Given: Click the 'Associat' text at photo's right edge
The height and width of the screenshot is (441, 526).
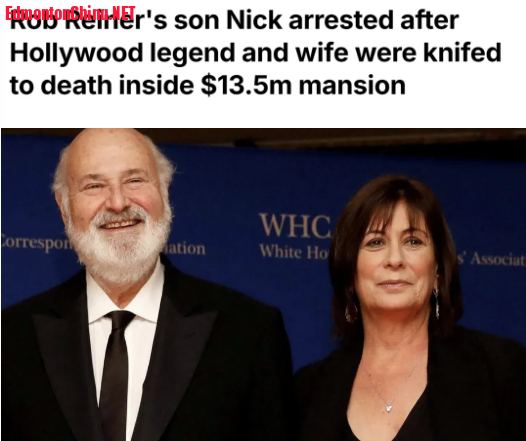Looking at the screenshot, I should pyautogui.click(x=497, y=259).
